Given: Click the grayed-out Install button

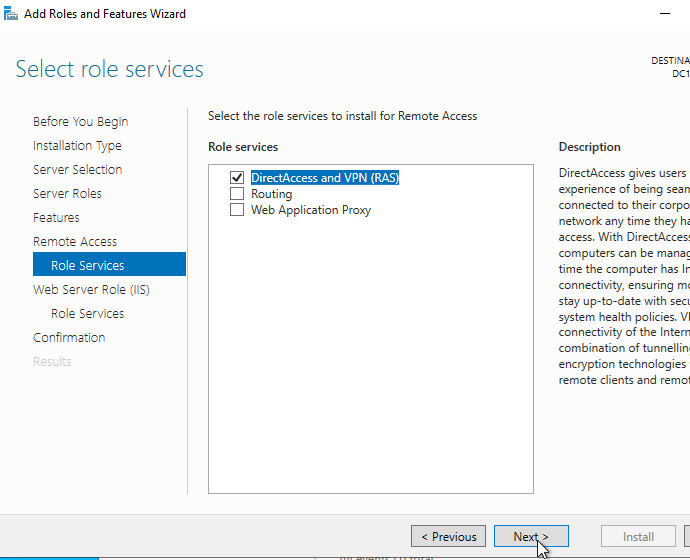Looking at the screenshot, I should 638,537.
